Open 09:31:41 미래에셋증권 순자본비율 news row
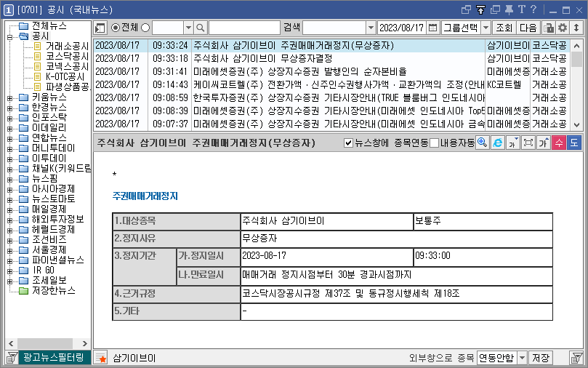 click(331, 72)
